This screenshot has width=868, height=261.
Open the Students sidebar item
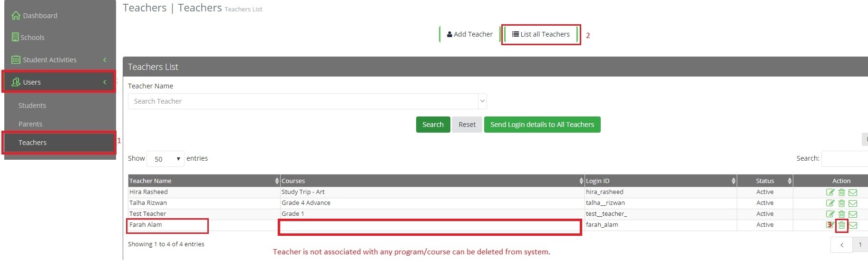(x=32, y=106)
